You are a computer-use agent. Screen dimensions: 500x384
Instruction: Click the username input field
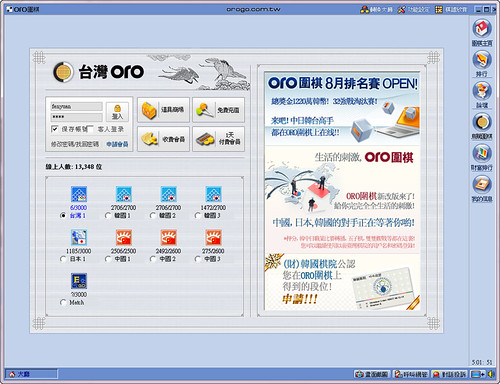click(76, 107)
